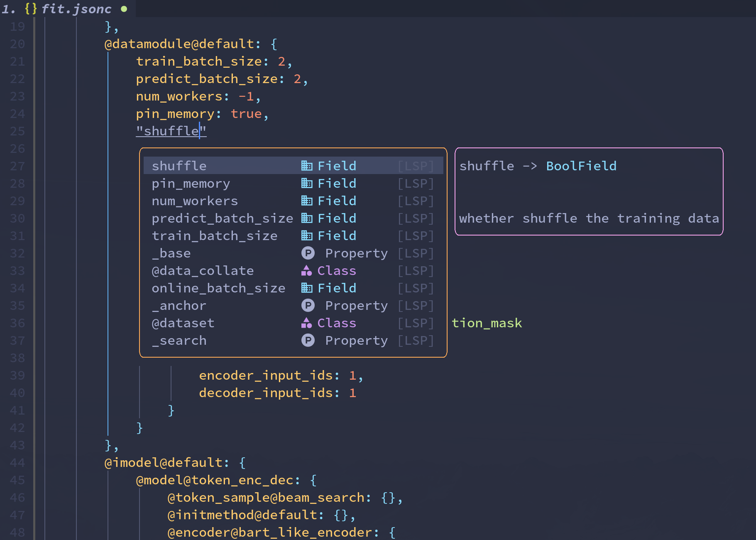
Task: Click Class icon in the @dataset row
Action: click(x=307, y=323)
